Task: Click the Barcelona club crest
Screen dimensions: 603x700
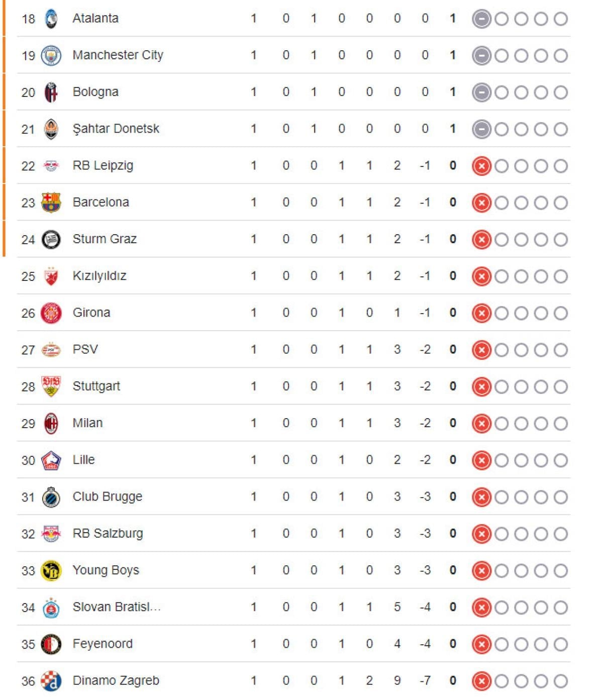Action: [x=51, y=203]
